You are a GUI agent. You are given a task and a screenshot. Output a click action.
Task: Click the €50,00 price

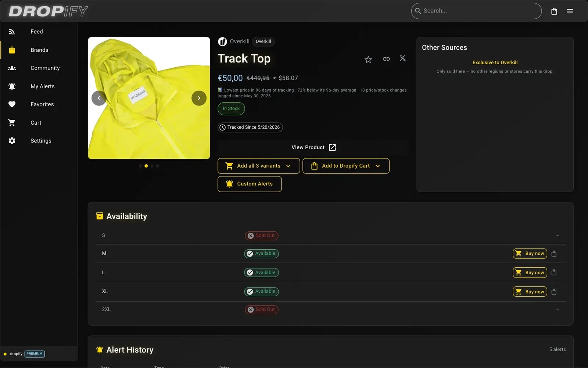coord(230,78)
